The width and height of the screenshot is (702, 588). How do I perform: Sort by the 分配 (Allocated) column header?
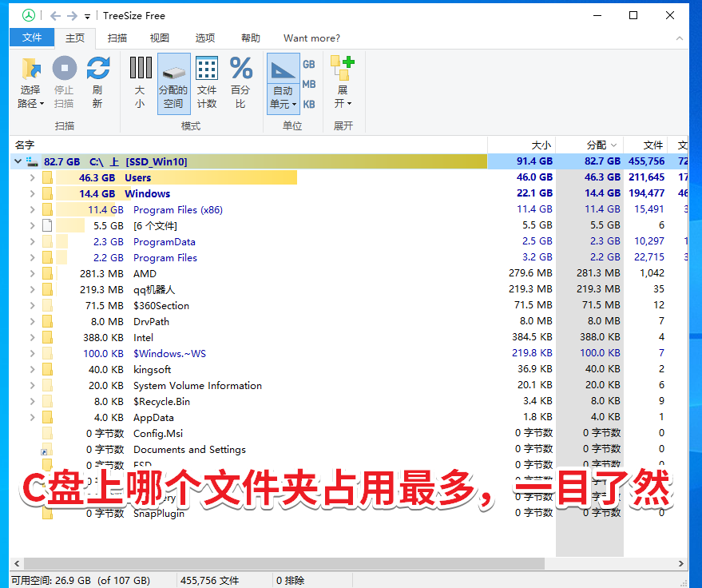coord(589,145)
